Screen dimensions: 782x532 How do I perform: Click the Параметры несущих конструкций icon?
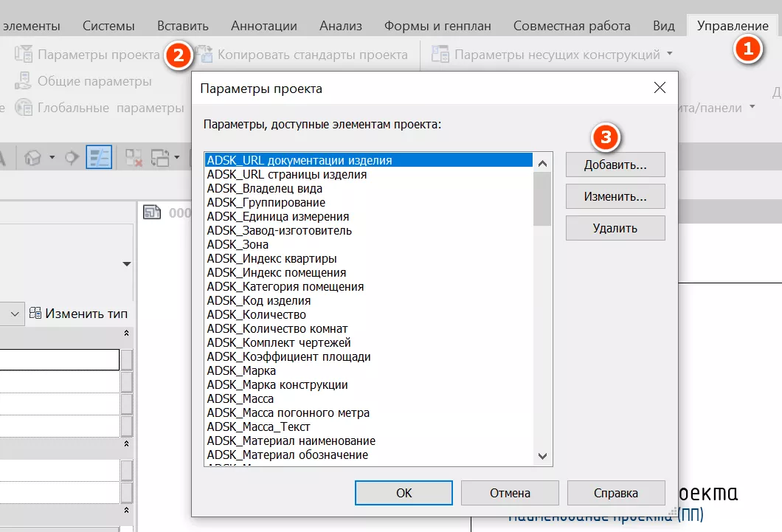coord(440,55)
